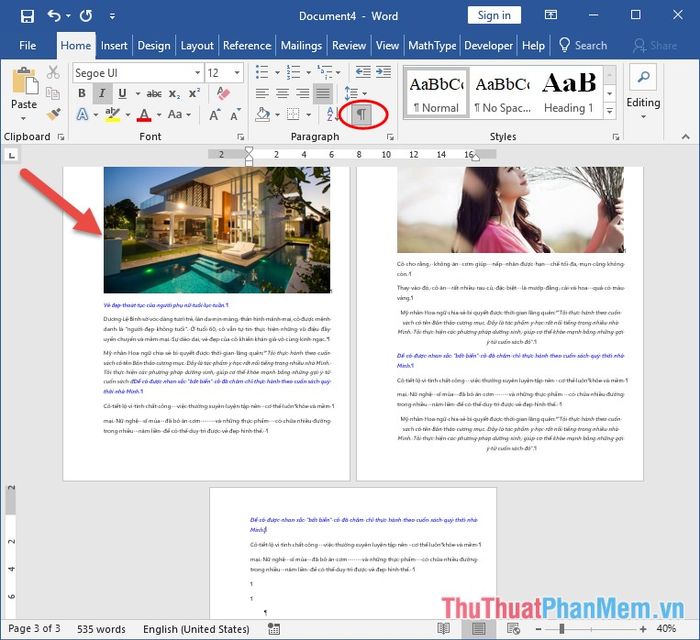Redo the last action
This screenshot has width=700, height=640.
(x=86, y=16)
